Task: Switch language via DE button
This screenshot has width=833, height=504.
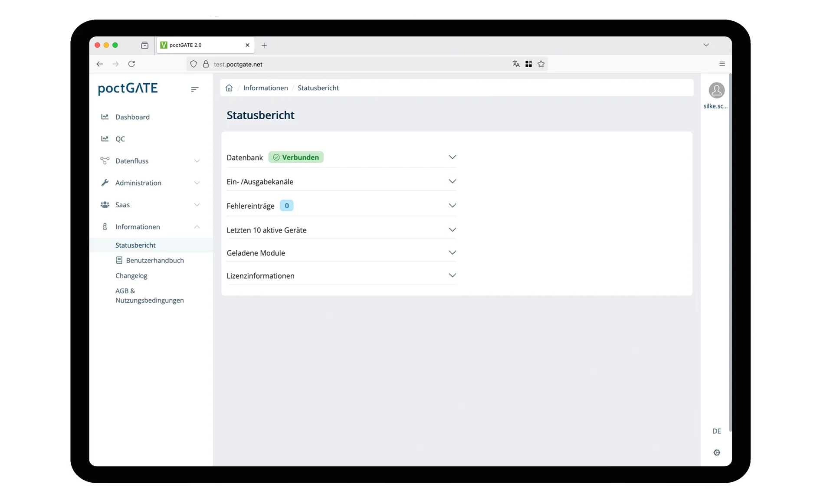Action: click(716, 431)
